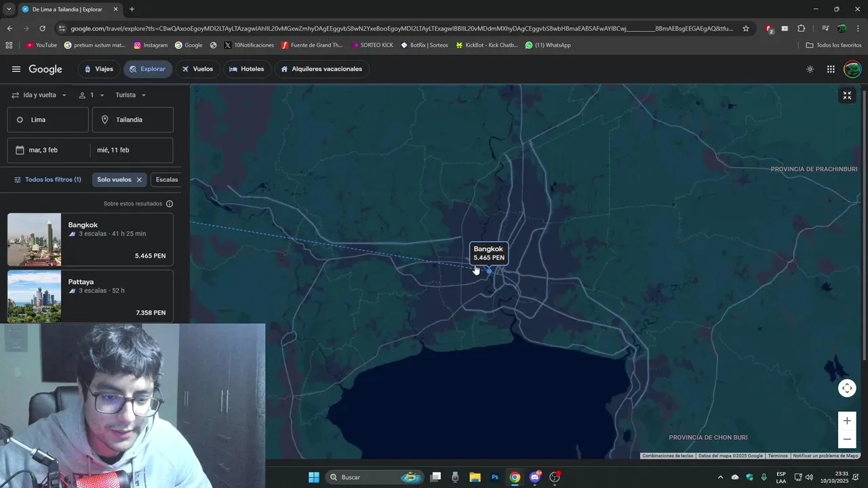Click the Chrome profile avatar in toolbar
Viewport: 868px width, 488px height.
(842, 28)
